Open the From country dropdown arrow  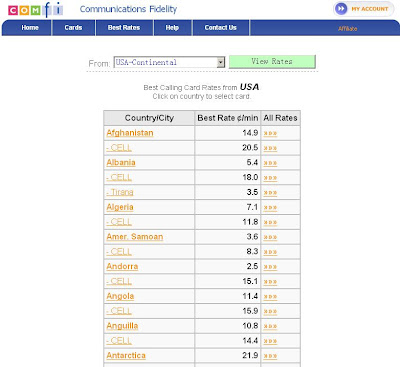[220, 62]
